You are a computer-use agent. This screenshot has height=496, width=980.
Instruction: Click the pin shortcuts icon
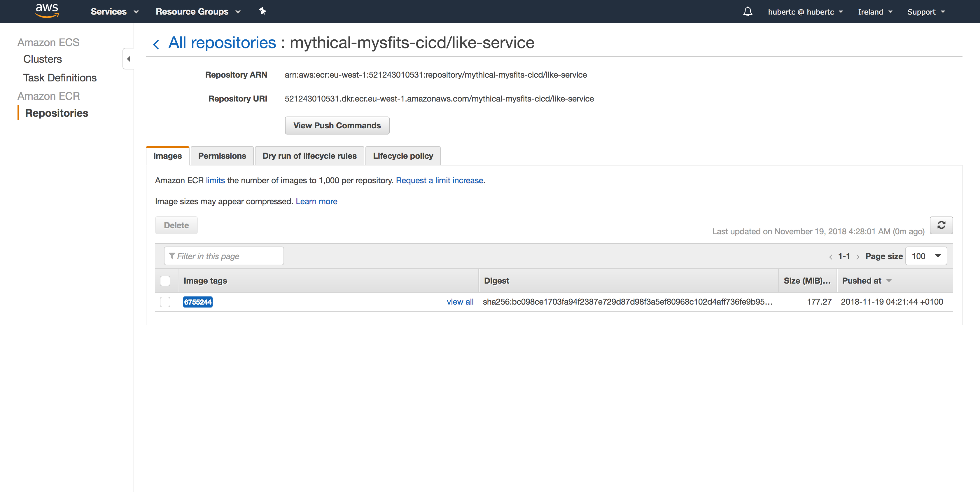pos(262,11)
